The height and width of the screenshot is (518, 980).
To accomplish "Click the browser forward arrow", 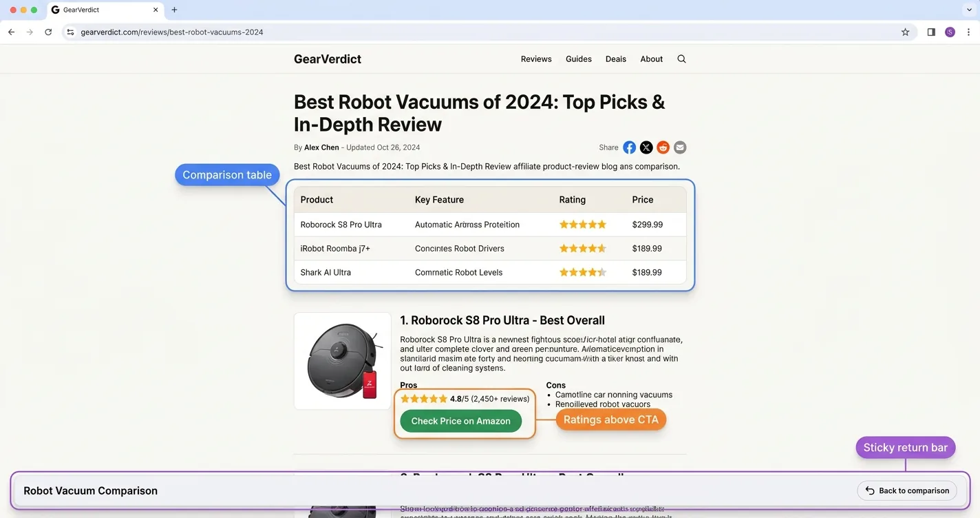I will click(30, 32).
